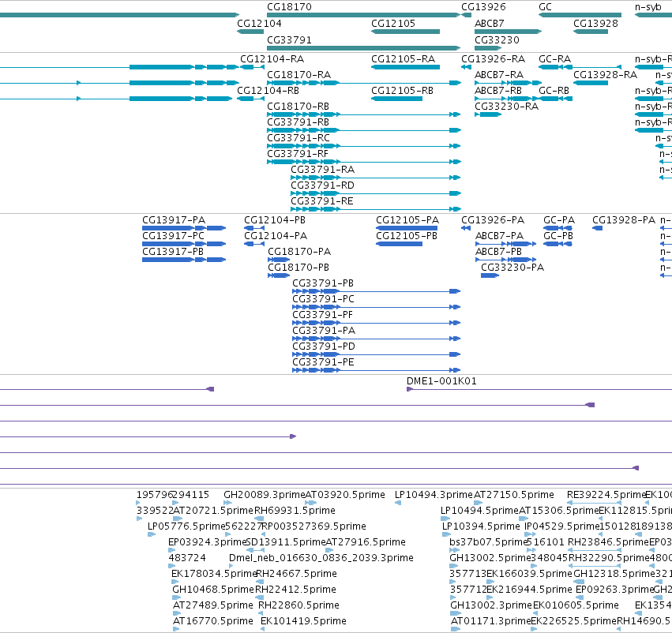Open the CG13926-PA protein label

point(493,220)
